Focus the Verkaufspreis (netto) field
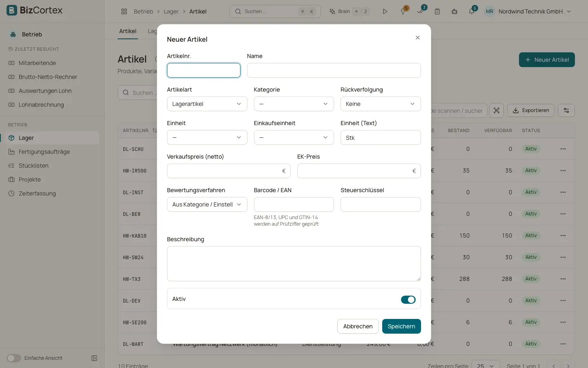This screenshot has height=368, width=588. 229,171
